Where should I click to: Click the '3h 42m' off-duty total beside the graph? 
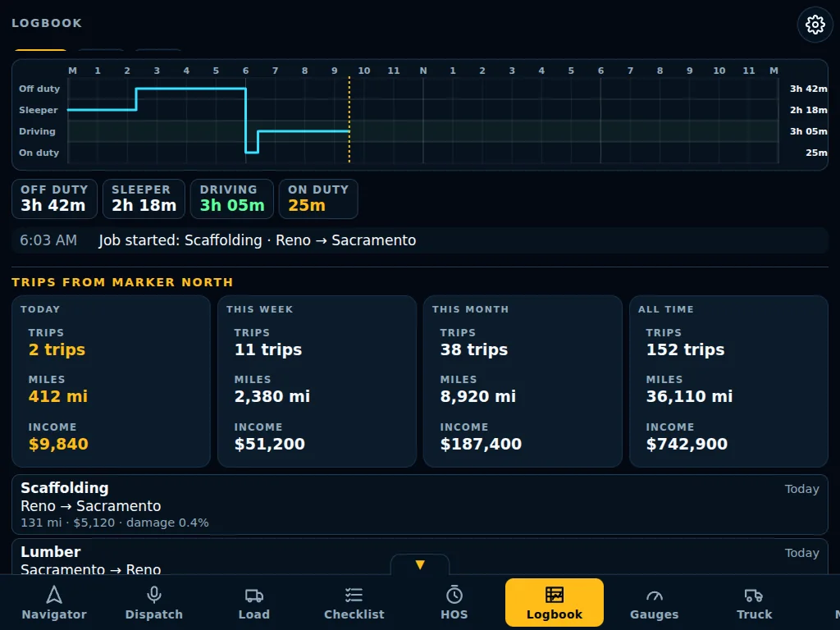point(808,89)
